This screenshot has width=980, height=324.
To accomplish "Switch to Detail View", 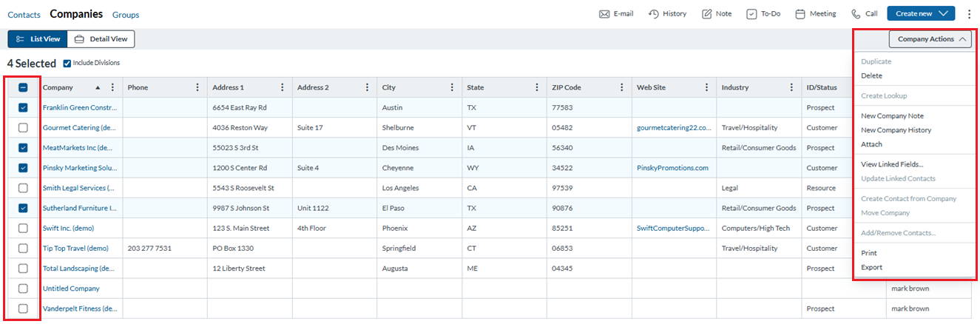I will point(101,39).
